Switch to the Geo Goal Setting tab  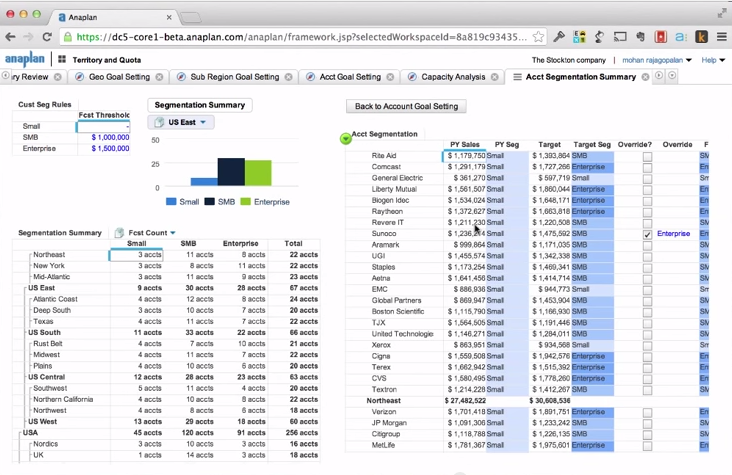tap(119, 77)
